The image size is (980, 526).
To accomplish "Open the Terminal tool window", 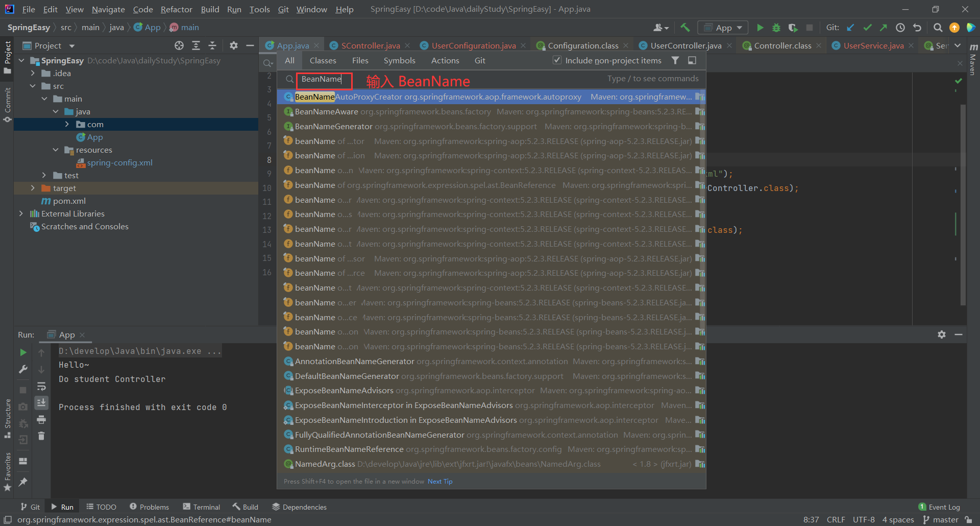I will tap(202, 507).
